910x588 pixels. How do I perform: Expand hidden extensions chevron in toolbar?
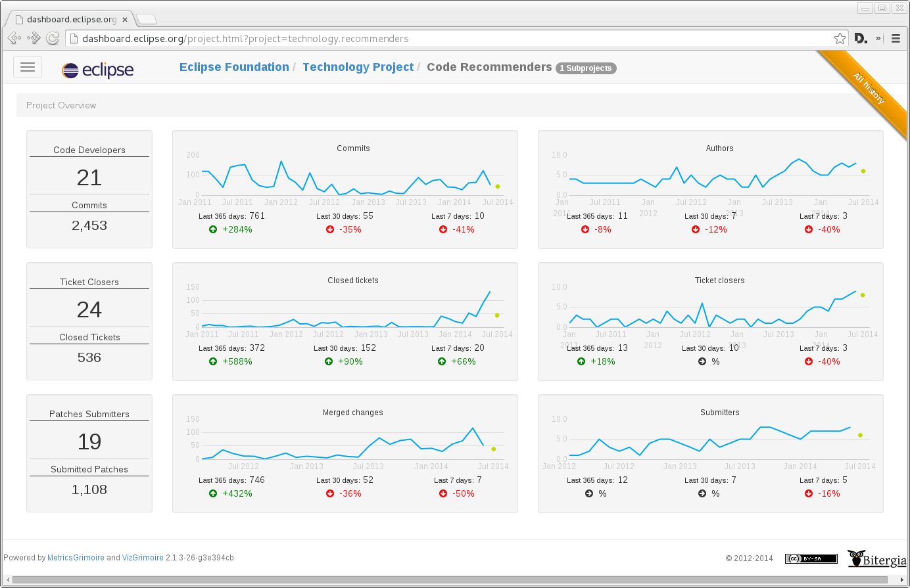pyautogui.click(x=878, y=39)
